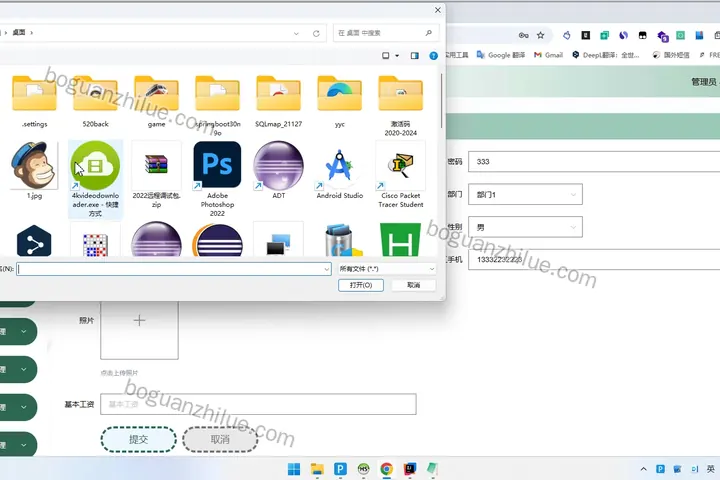Click the 基本工资 input field

[259, 404]
